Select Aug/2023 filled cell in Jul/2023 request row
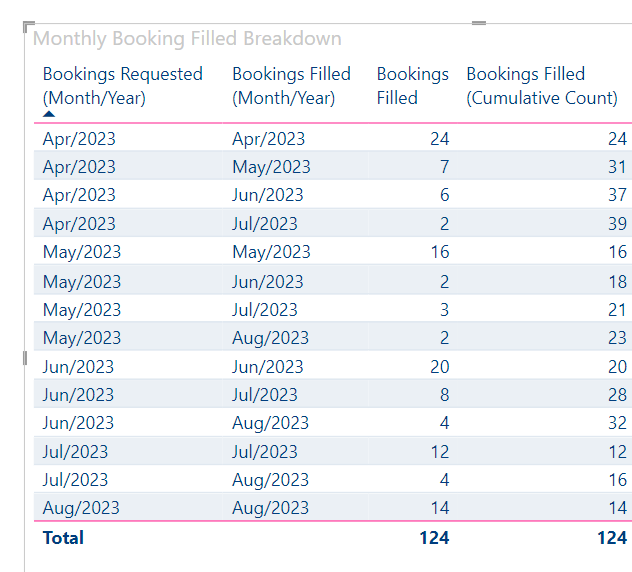Image resolution: width=632 pixels, height=572 pixels. (270, 480)
